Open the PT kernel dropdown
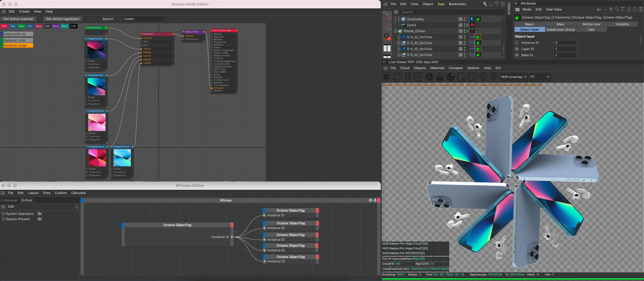Image resolution: width=644 pixels, height=281 pixels. click(540, 77)
